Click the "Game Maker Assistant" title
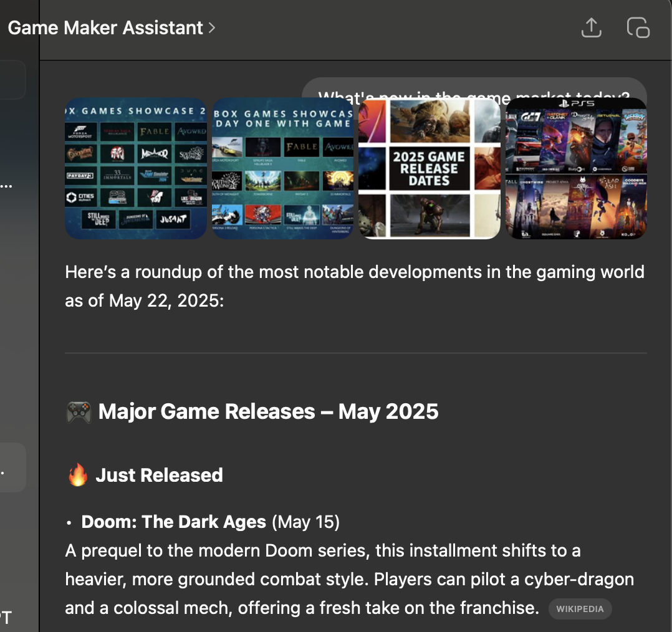The height and width of the screenshot is (632, 672). 105,28
